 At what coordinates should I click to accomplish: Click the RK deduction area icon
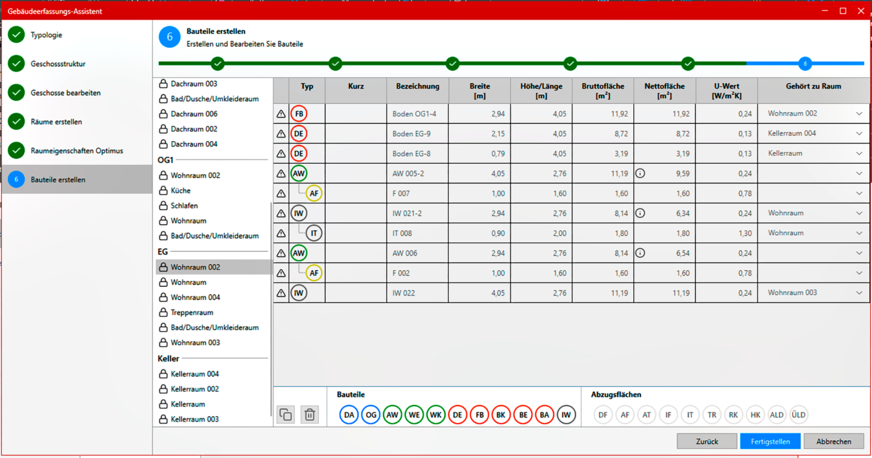click(x=734, y=415)
